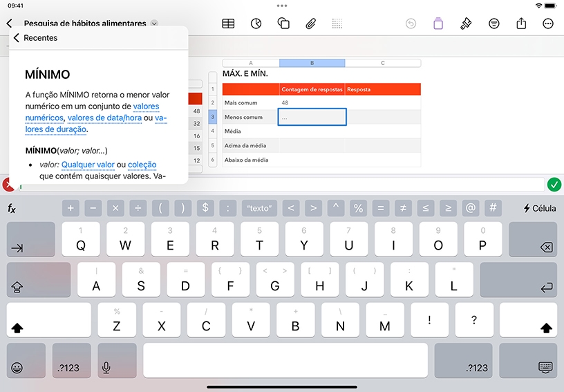Screen dimensions: 564x392
Task: Switch to the right .?123 numeric keyboard
Action: tap(463, 360)
